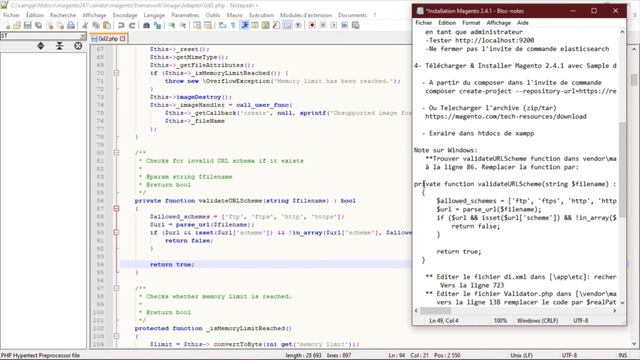Click the Bloc-notes horizontal scrollbar thumb
Image resolution: width=640 pixels, height=360 pixels.
[436, 311]
